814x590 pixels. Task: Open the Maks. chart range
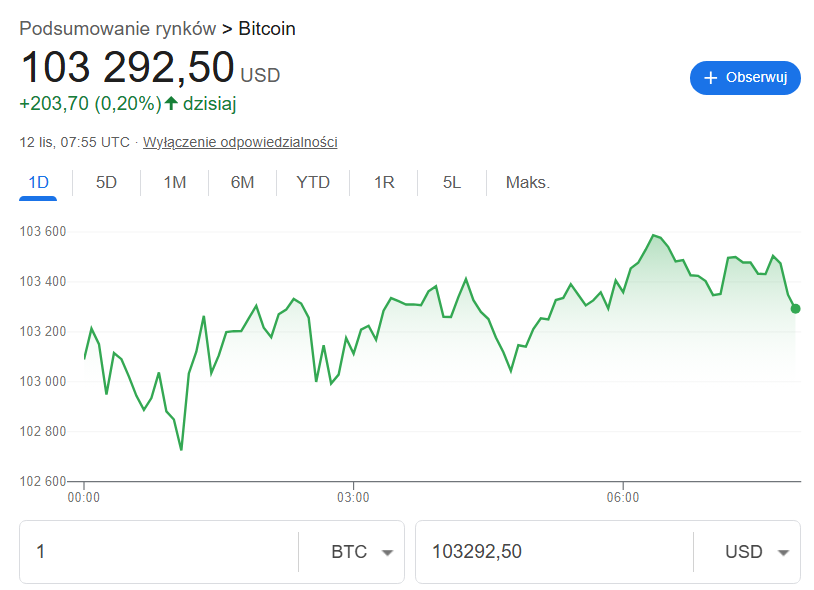tap(527, 182)
